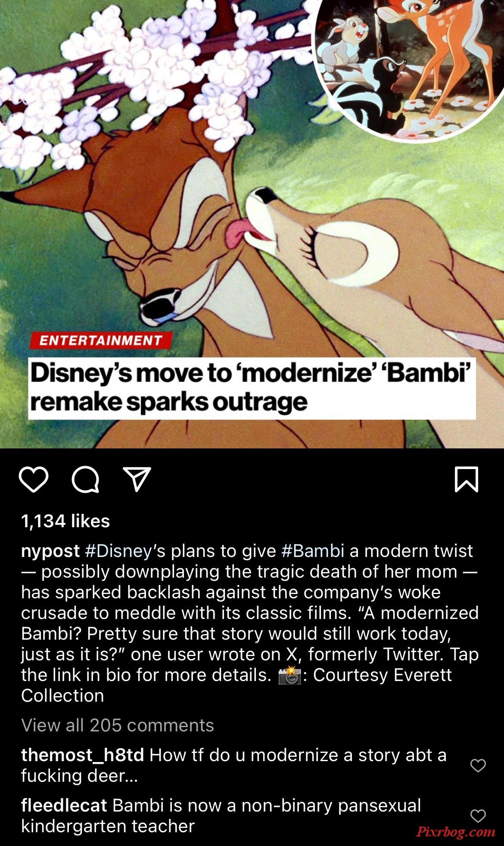Tap the camera emoji credit in caption
504x846 pixels.
coord(289,675)
